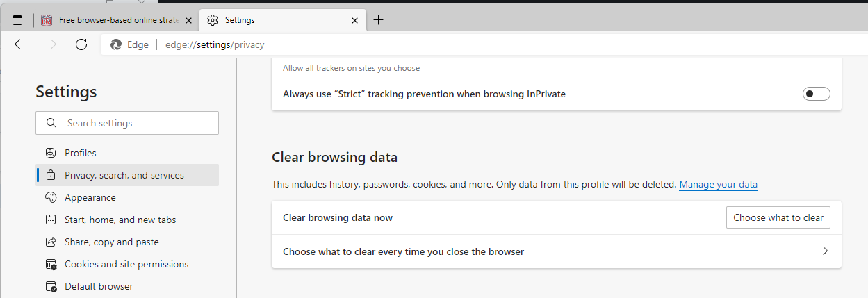Image resolution: width=868 pixels, height=298 pixels.
Task: Click the Appearance sidebar icon
Action: [50, 197]
